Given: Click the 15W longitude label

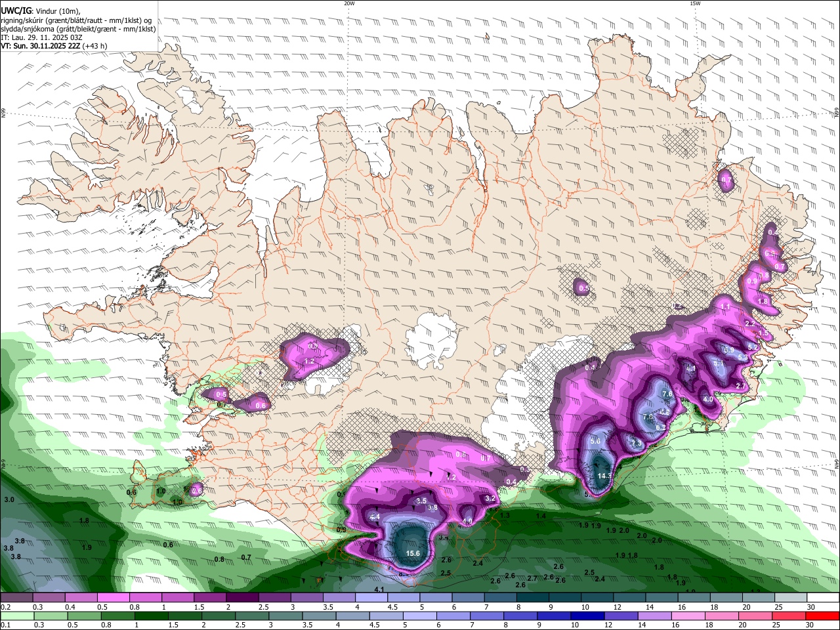Looking at the screenshot, I should click(x=695, y=3).
